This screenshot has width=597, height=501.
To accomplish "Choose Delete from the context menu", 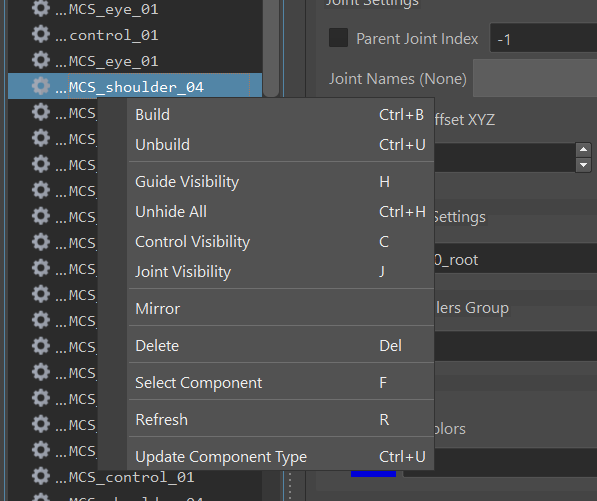I will pyautogui.click(x=281, y=346).
